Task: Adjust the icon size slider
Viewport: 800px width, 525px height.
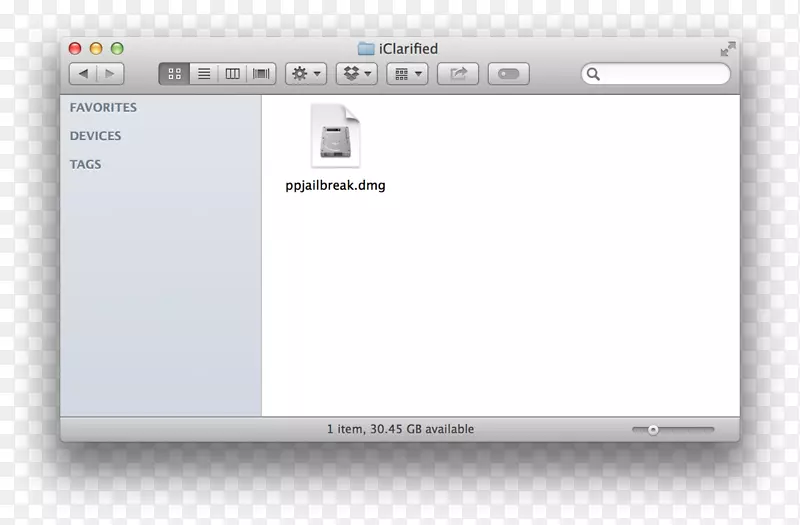Action: click(x=673, y=430)
